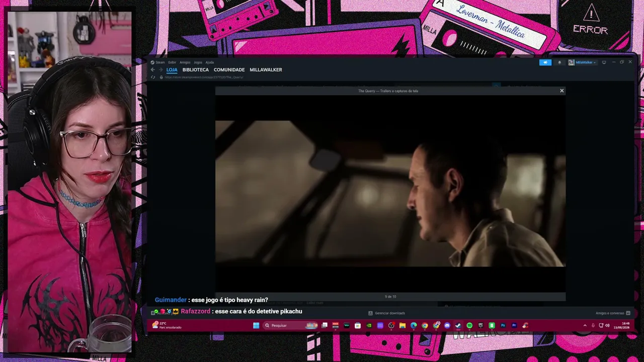
Task: Open Gerenciar downloads in Steam
Action: (x=387, y=313)
